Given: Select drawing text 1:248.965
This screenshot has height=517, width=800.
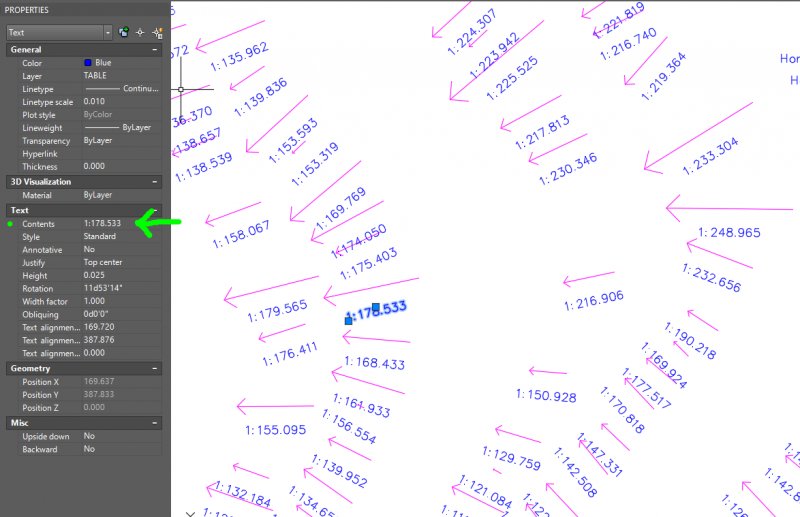Looking at the screenshot, I should pyautogui.click(x=730, y=233).
